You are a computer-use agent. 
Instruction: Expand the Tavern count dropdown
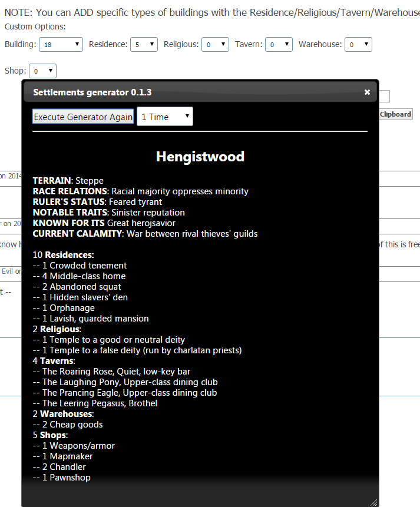pos(279,44)
